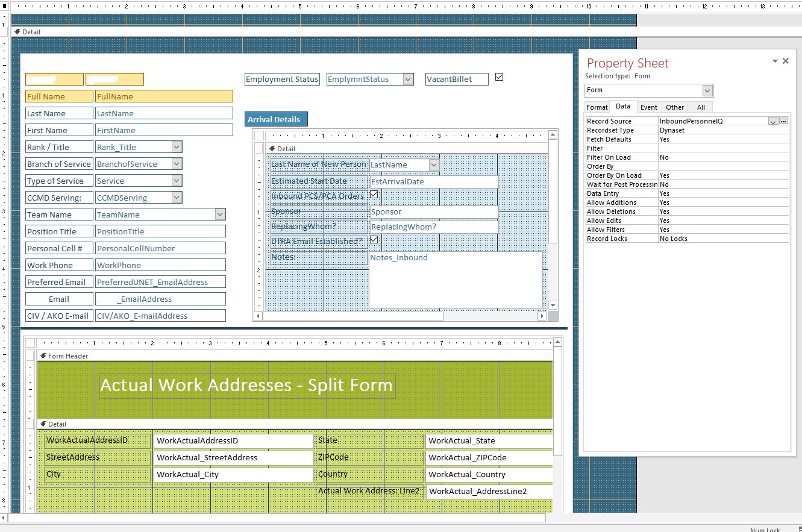The width and height of the screenshot is (802, 532).
Task: Toggle the VacantBillet checkbox
Action: click(x=499, y=77)
